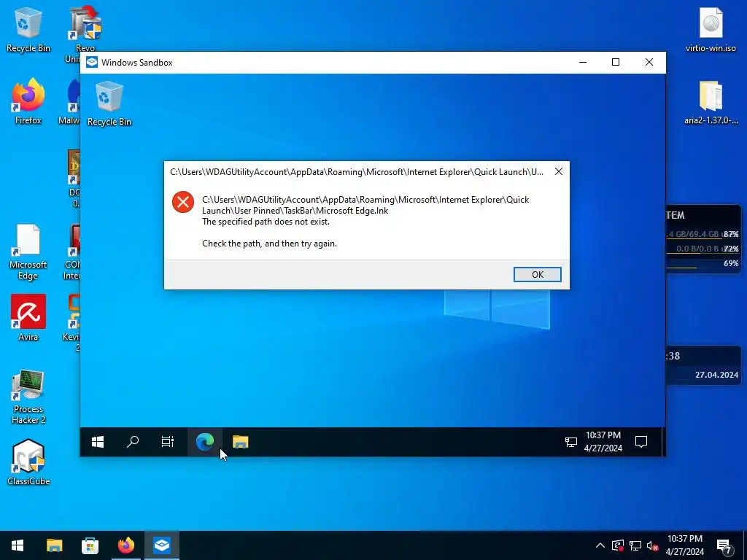Show hidden icons in host tray

point(600,545)
